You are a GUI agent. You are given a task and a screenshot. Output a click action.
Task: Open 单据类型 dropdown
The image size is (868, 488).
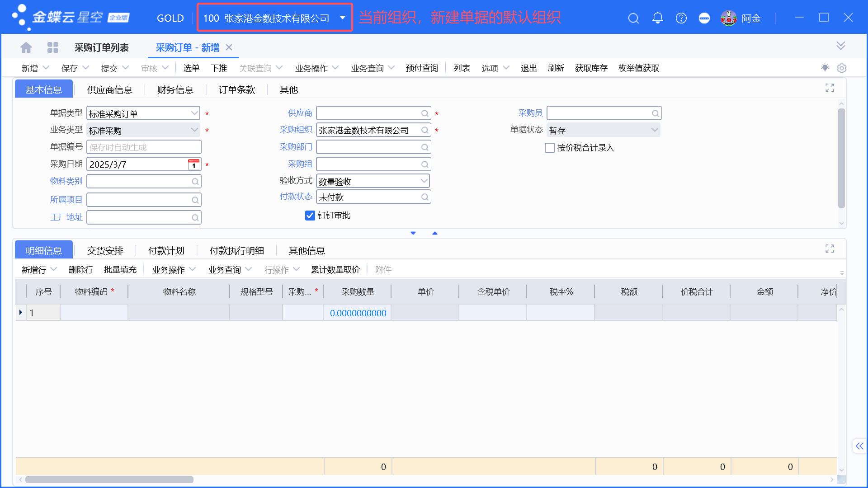point(194,113)
